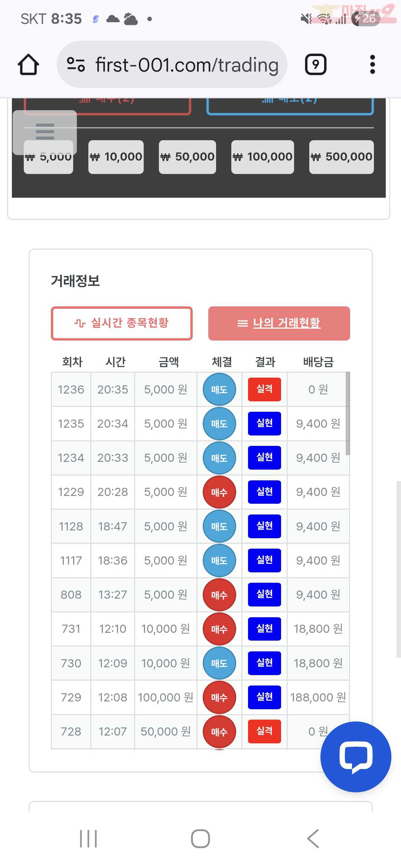Open the floating hamburger menu button
The height and width of the screenshot is (868, 401).
[x=45, y=132]
